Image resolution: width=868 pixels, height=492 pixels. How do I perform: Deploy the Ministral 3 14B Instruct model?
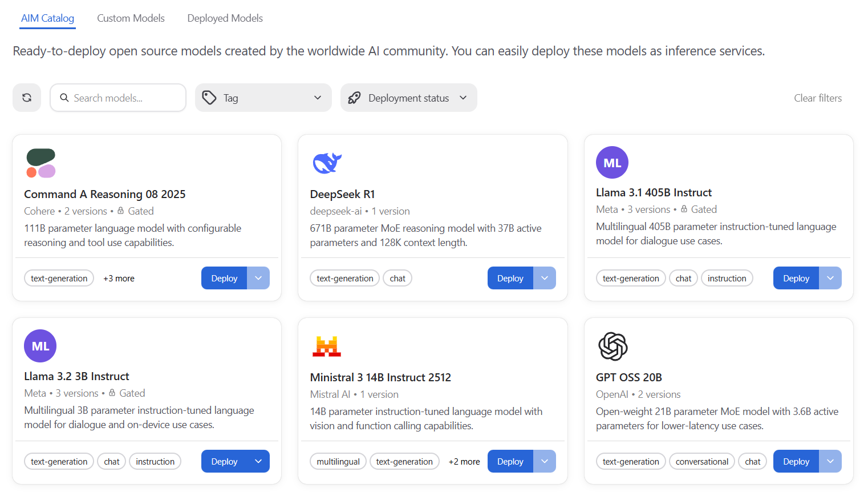(510, 461)
